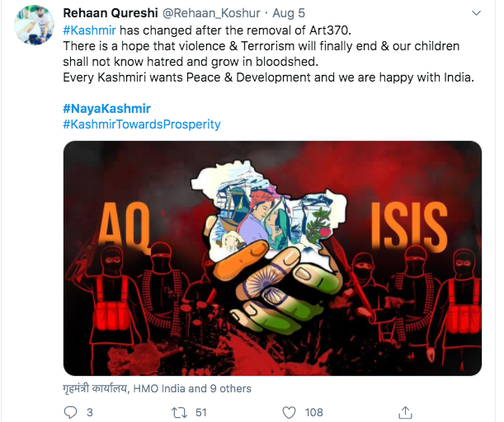Viewport: 504px width, 422px height.
Task: Click the ISIS text in image
Action: 409,225
